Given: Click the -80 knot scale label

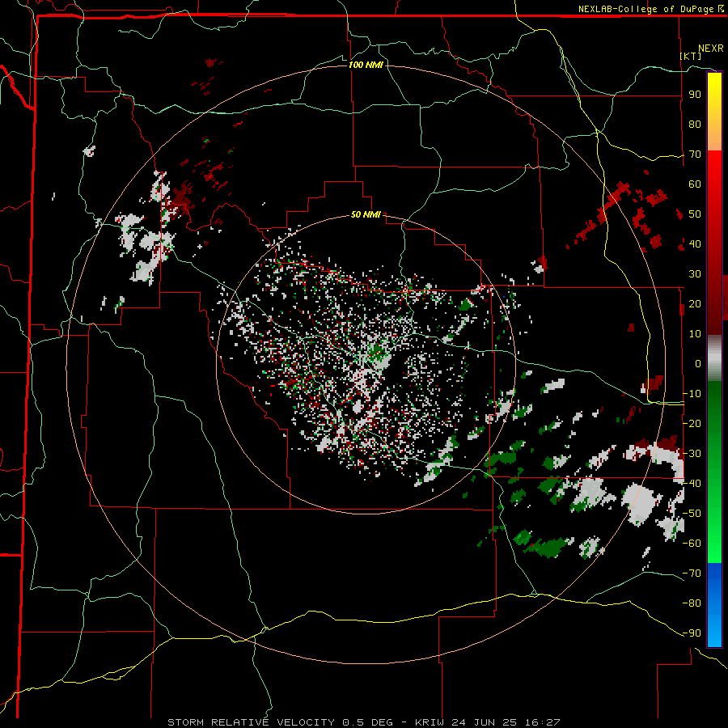Looking at the screenshot, I should tap(692, 603).
